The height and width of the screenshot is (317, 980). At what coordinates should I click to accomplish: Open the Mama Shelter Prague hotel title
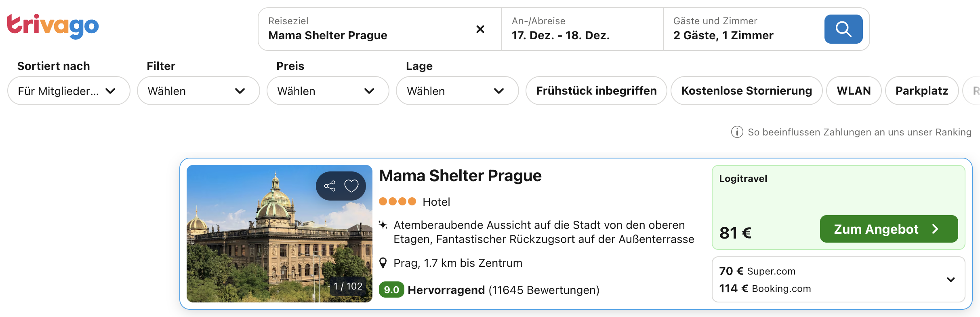pos(460,176)
